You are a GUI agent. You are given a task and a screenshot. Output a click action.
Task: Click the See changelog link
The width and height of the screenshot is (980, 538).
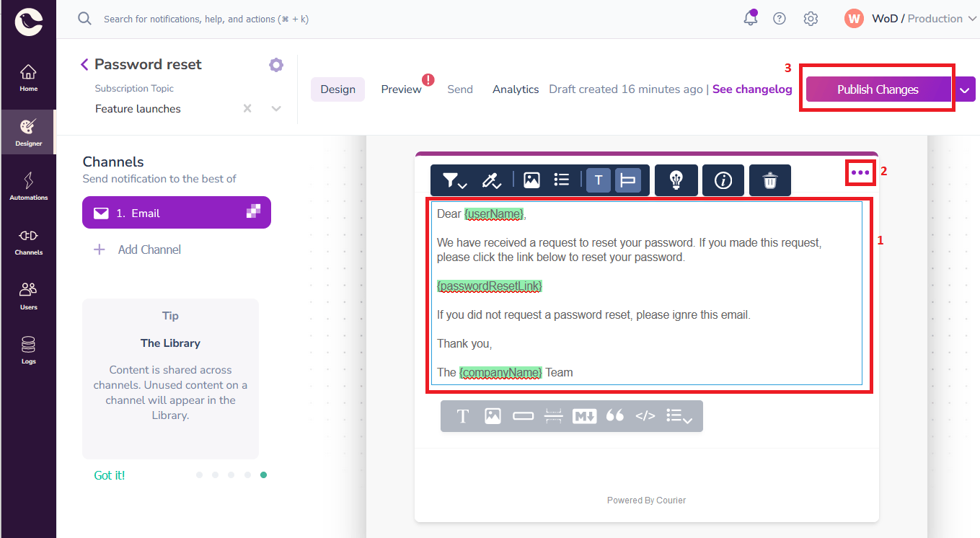pos(752,89)
